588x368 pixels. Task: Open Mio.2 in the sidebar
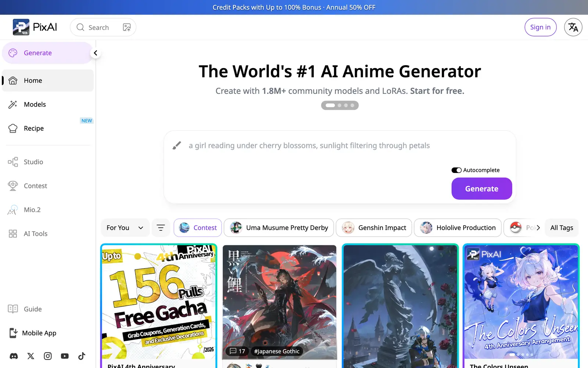click(48, 210)
